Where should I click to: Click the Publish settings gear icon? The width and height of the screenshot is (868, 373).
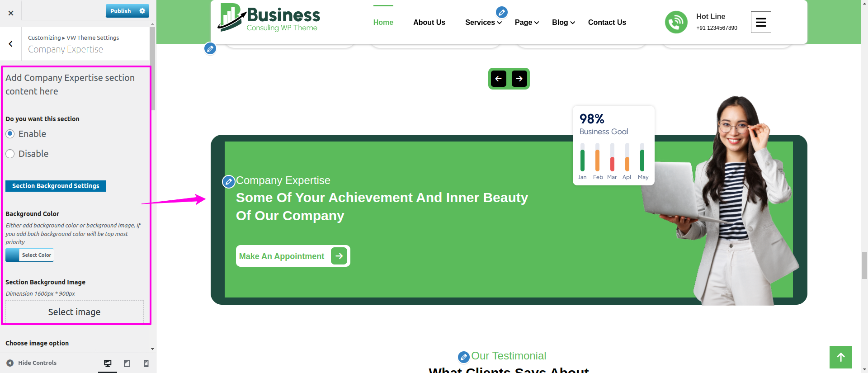tap(142, 11)
